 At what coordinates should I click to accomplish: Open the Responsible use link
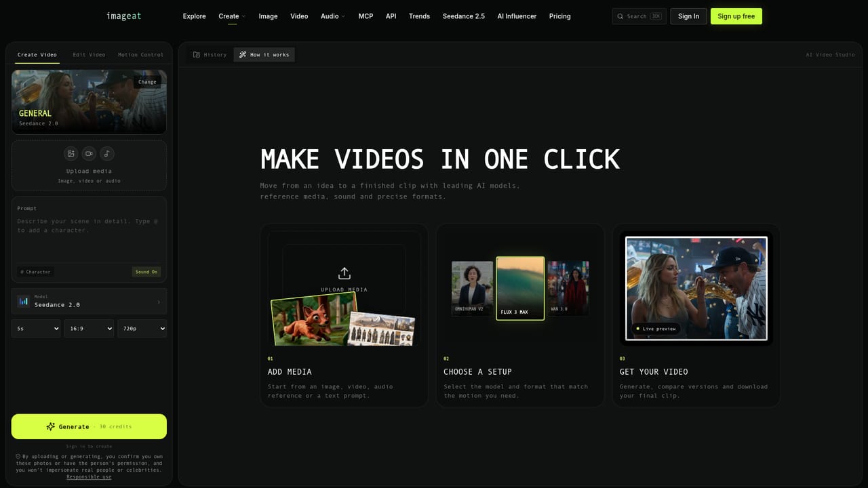tap(89, 476)
